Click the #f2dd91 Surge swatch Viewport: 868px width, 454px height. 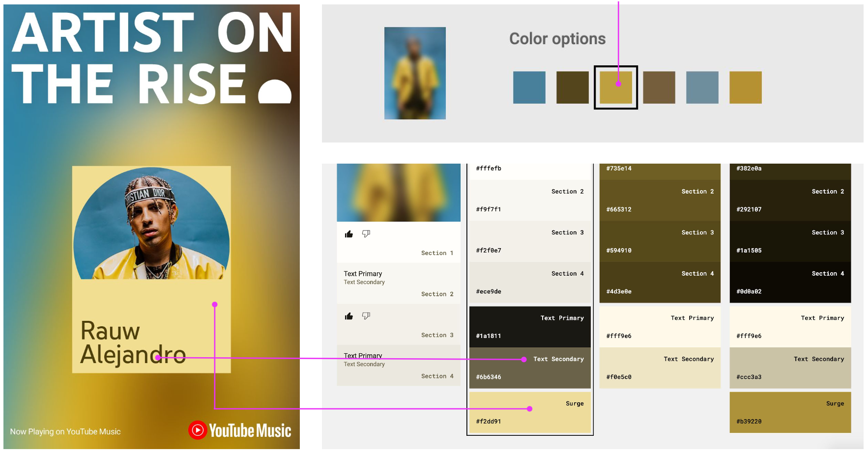click(530, 412)
